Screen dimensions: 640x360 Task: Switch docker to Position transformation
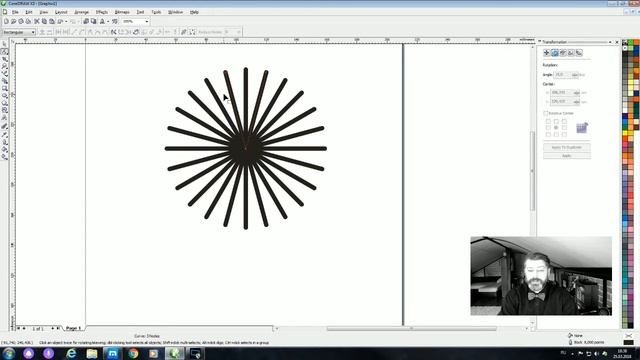click(x=546, y=53)
